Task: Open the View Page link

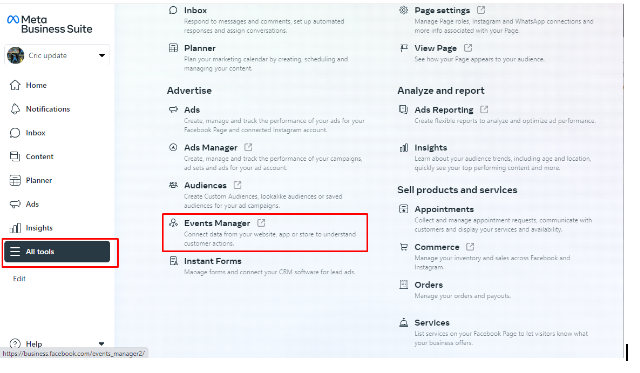Action: click(436, 48)
